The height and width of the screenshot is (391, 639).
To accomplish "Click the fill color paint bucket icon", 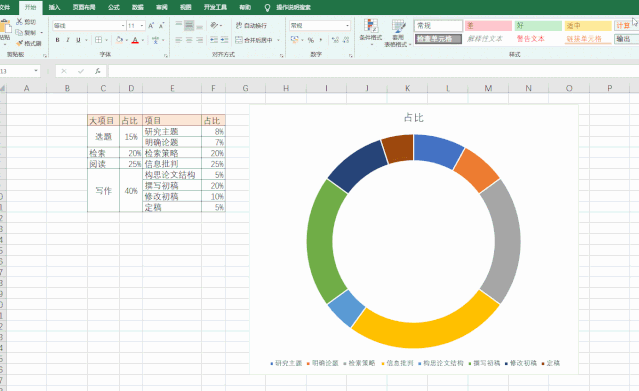I will [x=119, y=40].
